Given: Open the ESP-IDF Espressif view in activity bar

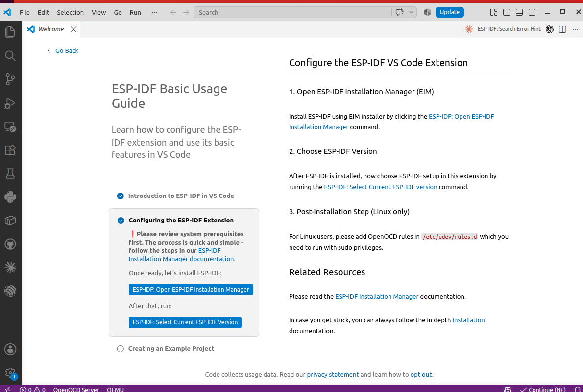Looking at the screenshot, I should pos(10,291).
